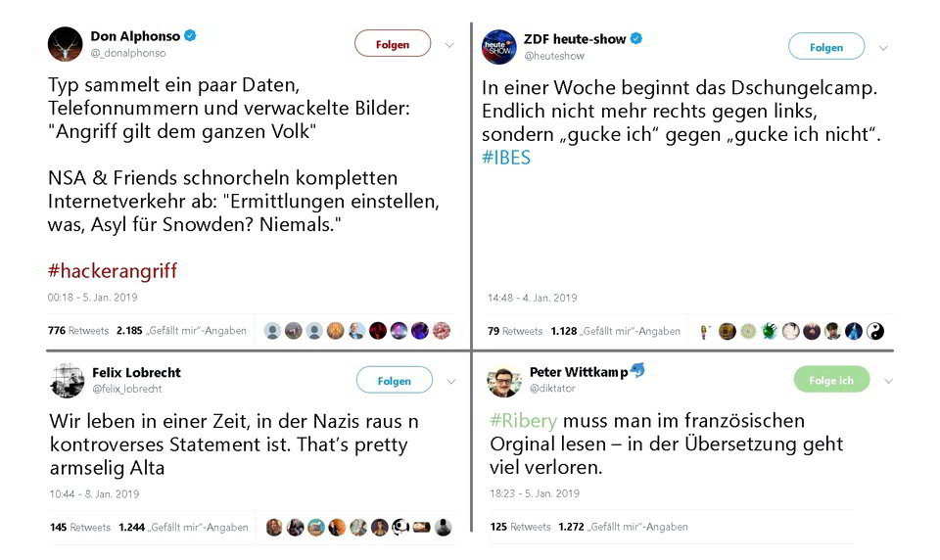Click the ZDF heute-show verified checkmark
The width and height of the screenshot is (940, 560).
[x=636, y=38]
